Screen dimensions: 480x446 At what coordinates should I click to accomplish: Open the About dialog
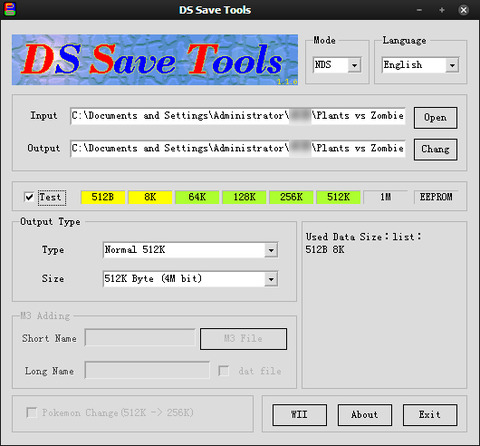[365, 415]
